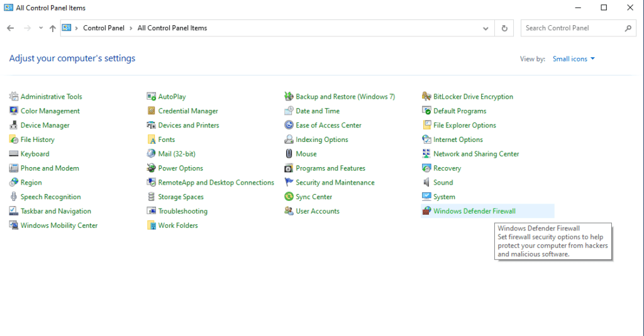Expand the chevron after Control Panel breadcrumb
This screenshot has height=336, width=644.
(131, 28)
